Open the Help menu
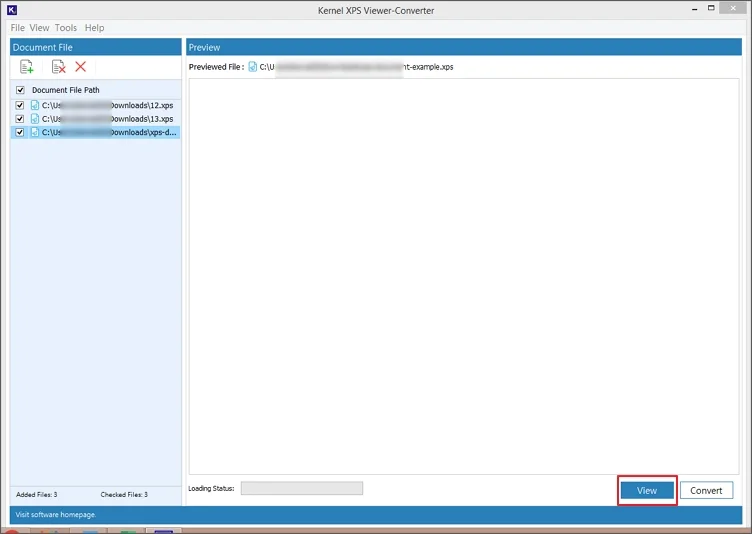 tap(94, 28)
